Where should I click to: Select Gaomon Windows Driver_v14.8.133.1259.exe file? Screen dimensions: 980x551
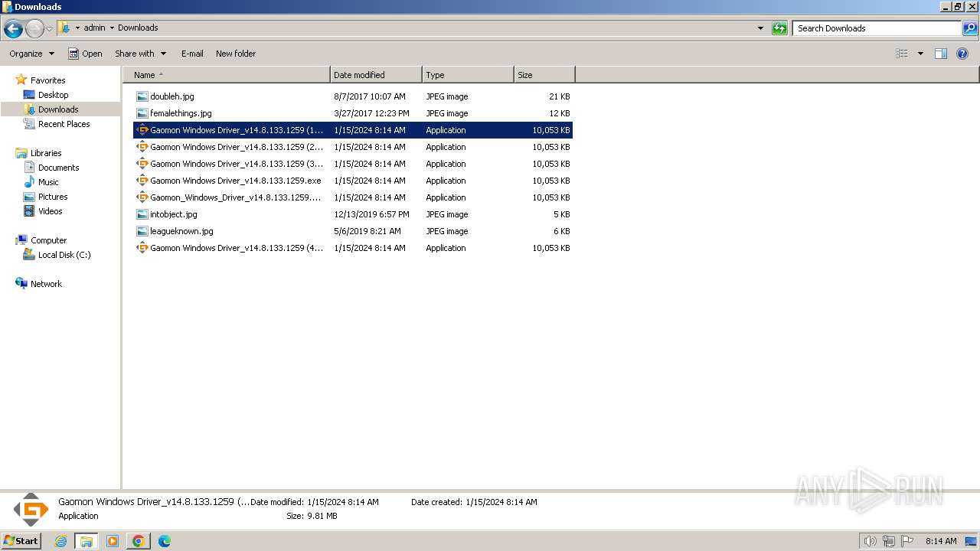236,181
